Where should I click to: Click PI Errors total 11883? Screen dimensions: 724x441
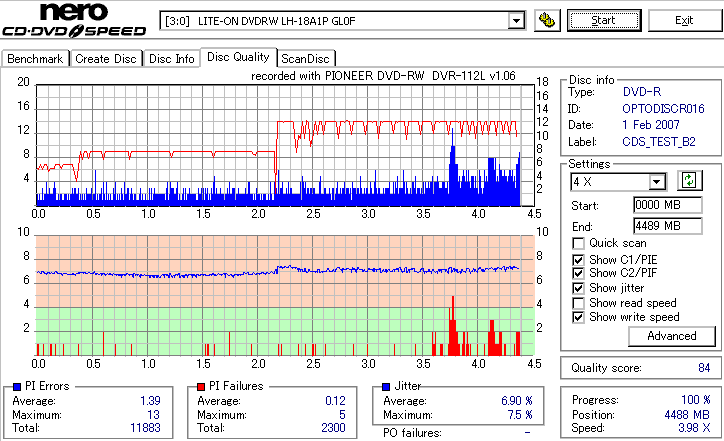pyautogui.click(x=145, y=428)
